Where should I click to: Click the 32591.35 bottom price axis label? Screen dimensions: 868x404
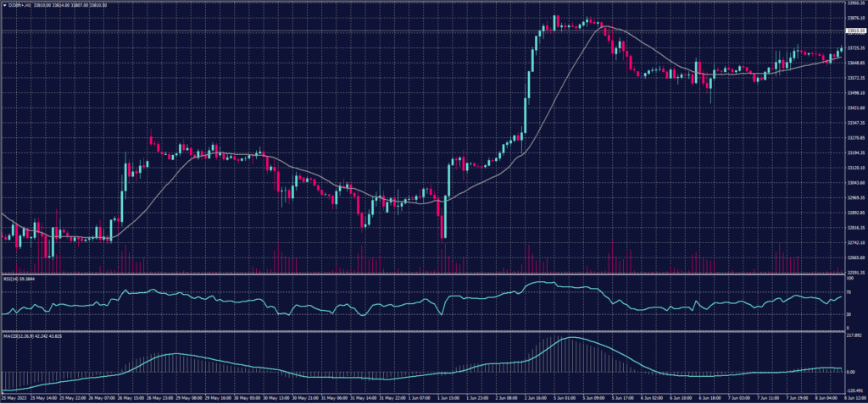(x=854, y=273)
